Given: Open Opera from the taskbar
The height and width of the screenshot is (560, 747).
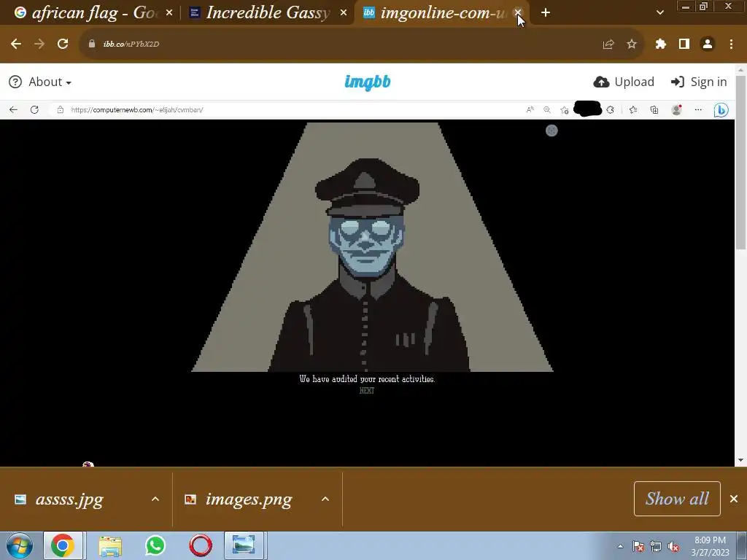Looking at the screenshot, I should (201, 545).
